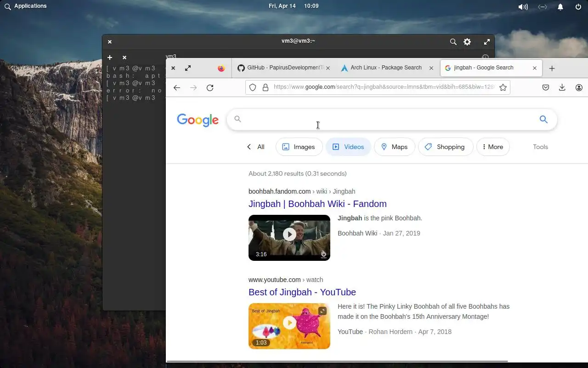Open the power session menu
This screenshot has width=588, height=368.
coord(578,6)
